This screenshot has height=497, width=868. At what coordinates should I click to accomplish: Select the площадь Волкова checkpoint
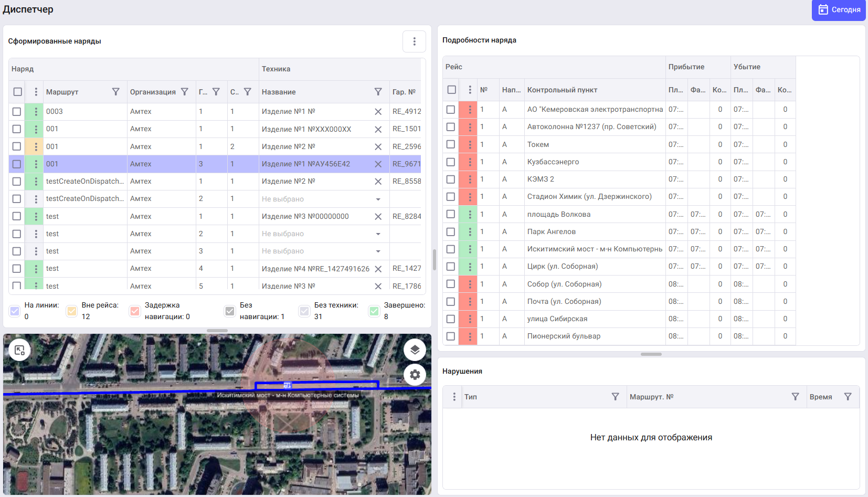point(595,214)
